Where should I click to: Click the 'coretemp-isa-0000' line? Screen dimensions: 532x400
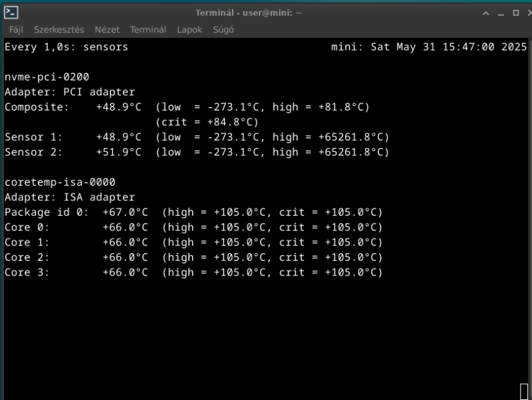(x=60, y=182)
